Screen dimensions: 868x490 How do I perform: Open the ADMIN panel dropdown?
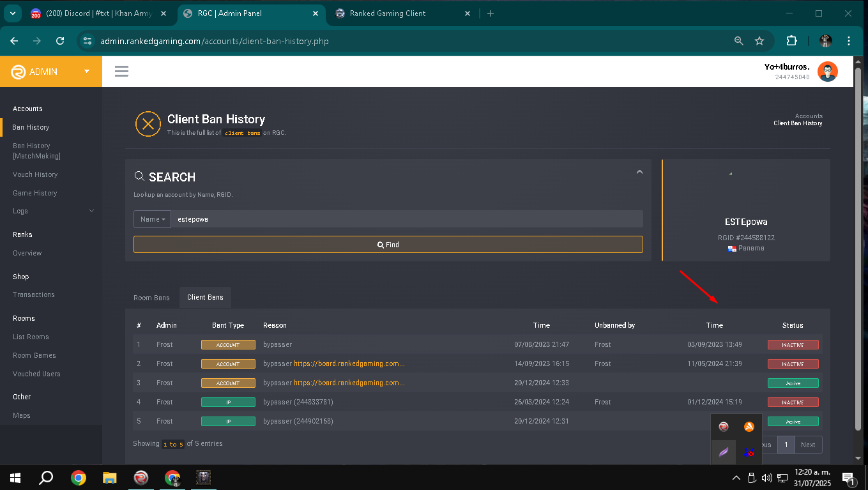coord(51,71)
